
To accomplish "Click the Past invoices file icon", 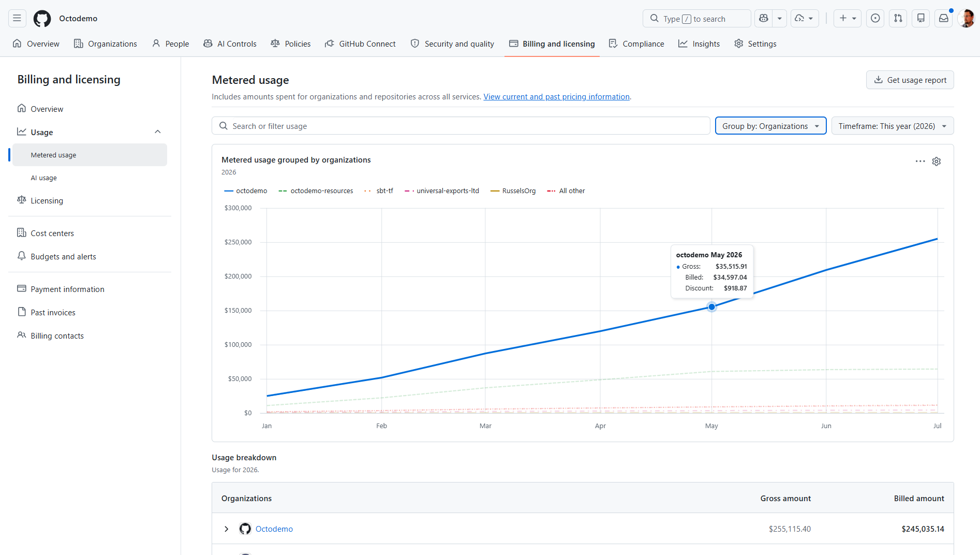I will [22, 312].
